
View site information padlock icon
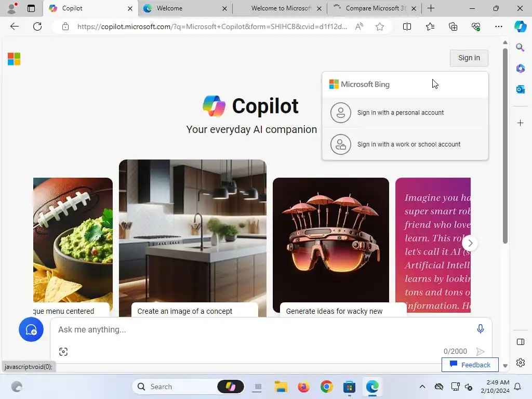coord(65,26)
